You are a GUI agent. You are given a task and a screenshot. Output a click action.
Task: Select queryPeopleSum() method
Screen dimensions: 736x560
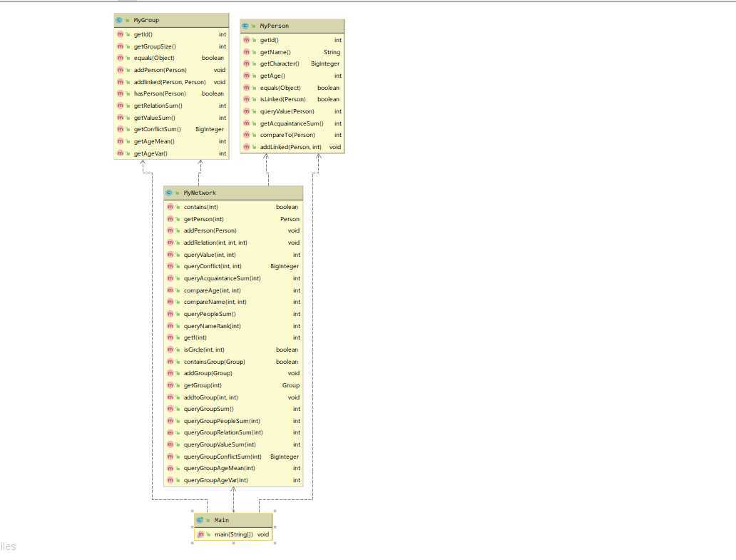click(x=233, y=314)
